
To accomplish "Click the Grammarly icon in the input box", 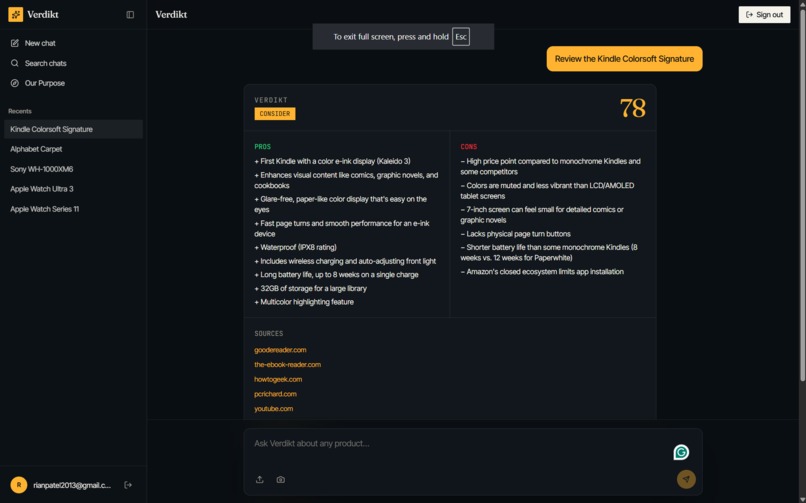I will pyautogui.click(x=681, y=452).
